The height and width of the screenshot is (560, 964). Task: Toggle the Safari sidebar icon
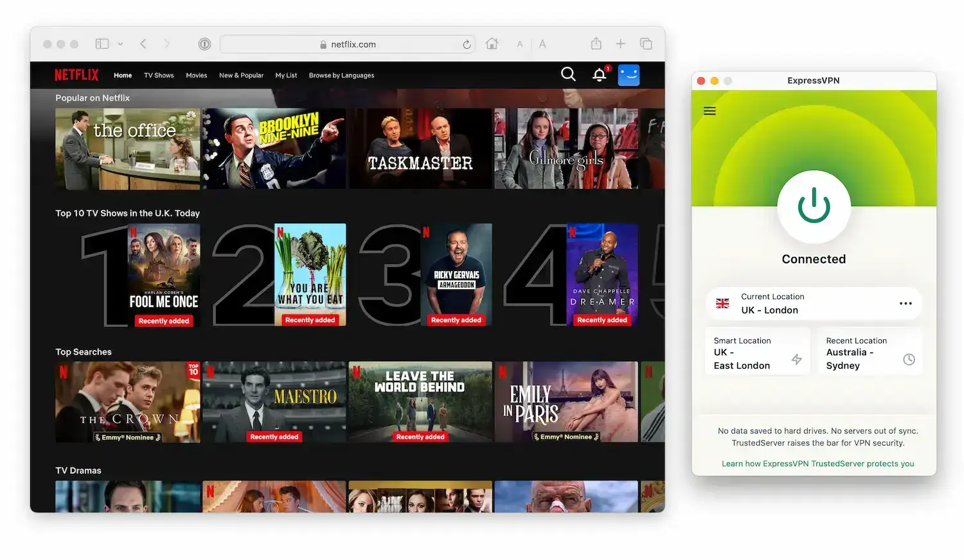click(x=102, y=44)
